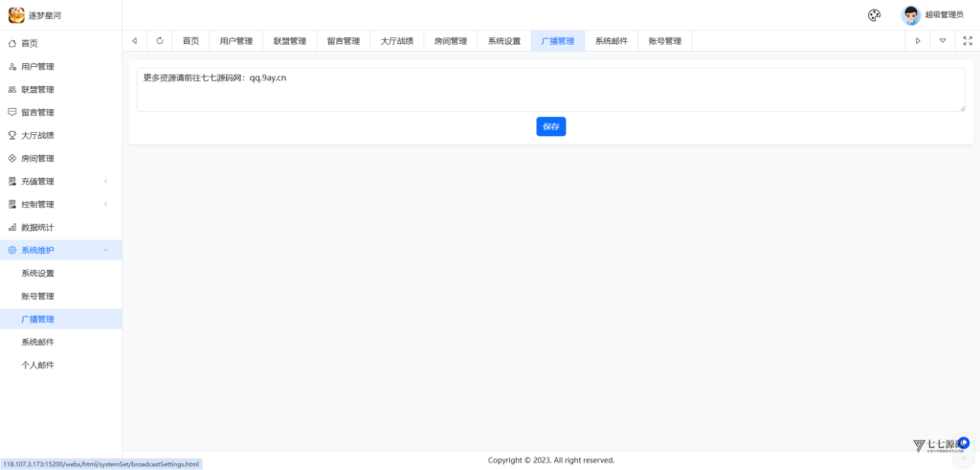Click the 留言管理 message icon in sidebar
Image resolution: width=980 pixels, height=470 pixels.
click(x=11, y=113)
